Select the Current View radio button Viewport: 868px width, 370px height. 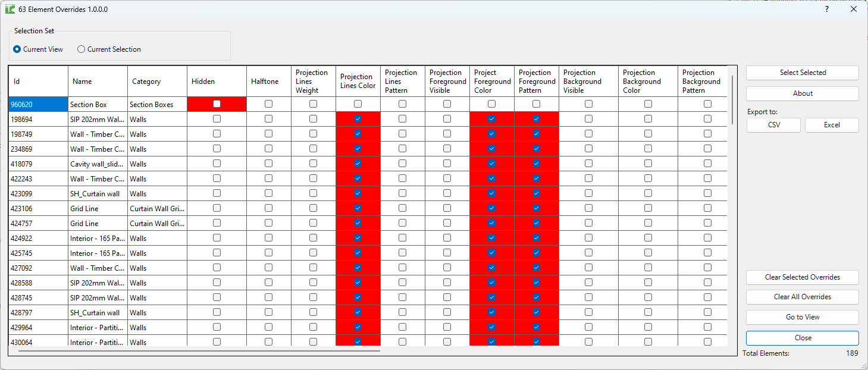click(18, 49)
